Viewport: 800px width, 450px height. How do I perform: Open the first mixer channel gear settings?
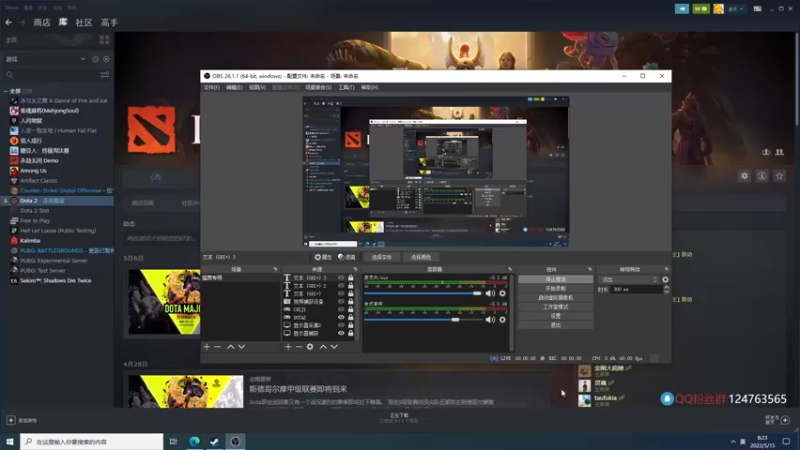pos(503,293)
